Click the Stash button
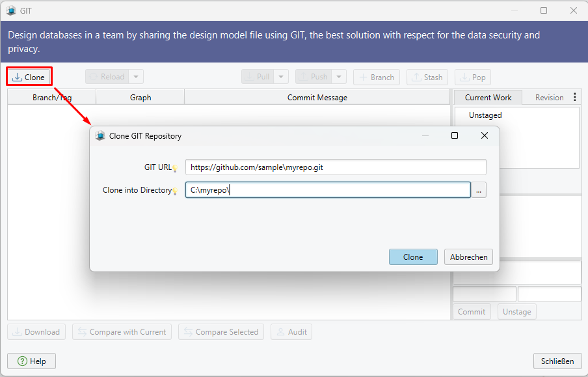Image resolution: width=588 pixels, height=377 pixels. click(427, 77)
